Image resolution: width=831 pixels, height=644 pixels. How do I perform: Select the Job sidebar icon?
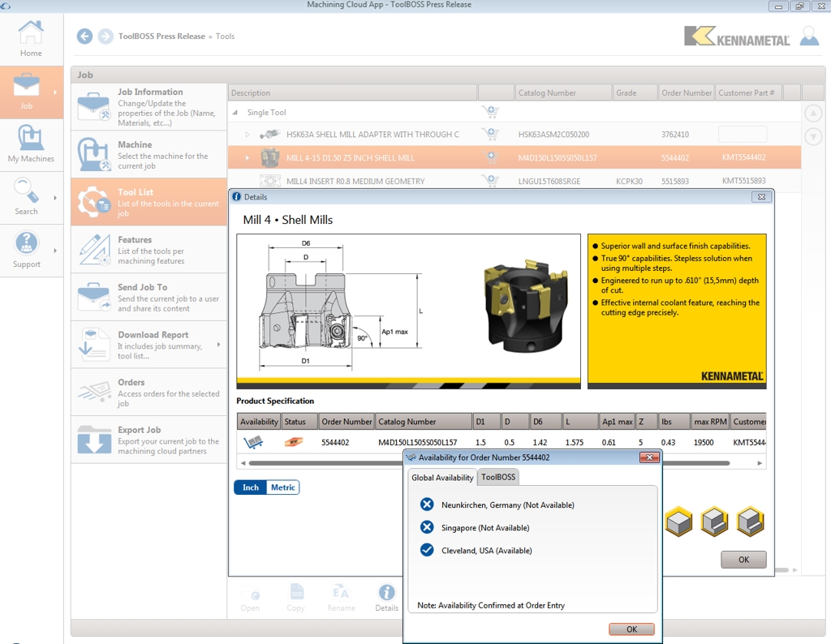tap(26, 92)
